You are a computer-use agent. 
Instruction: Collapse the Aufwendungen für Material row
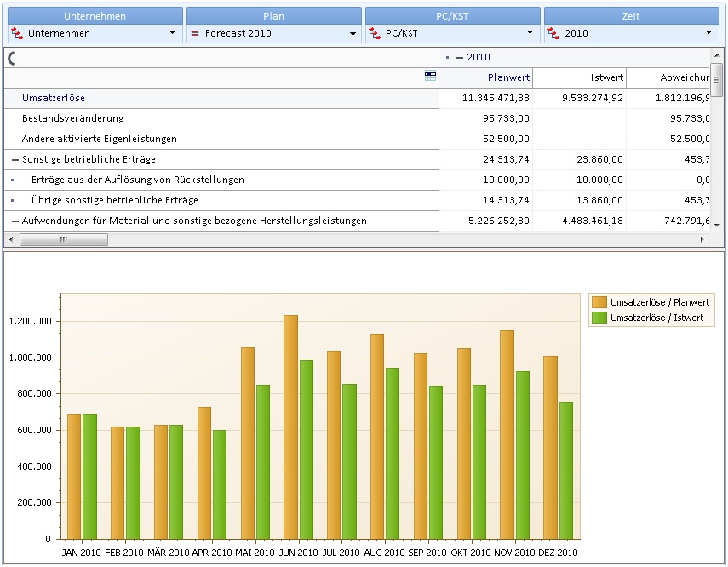click(x=15, y=221)
